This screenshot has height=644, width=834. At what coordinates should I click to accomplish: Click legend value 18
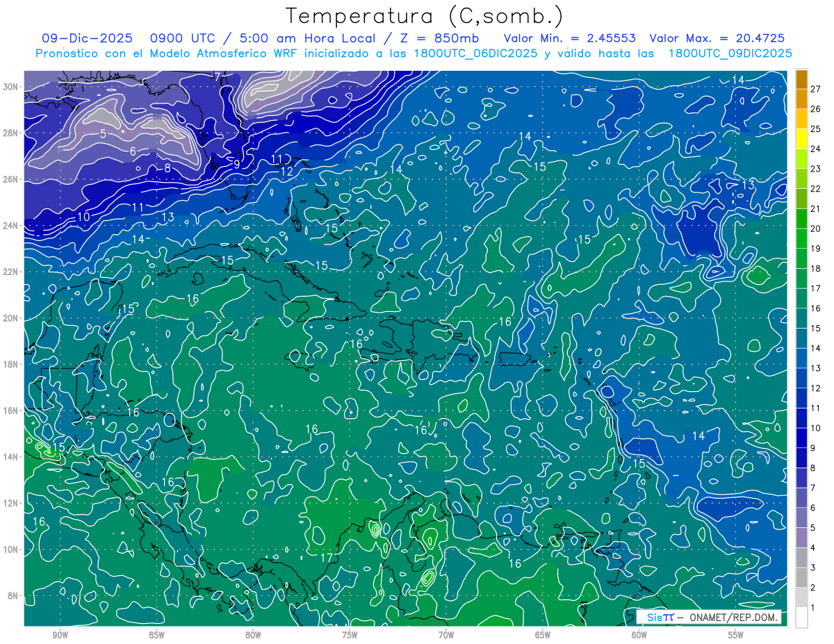pos(815,269)
